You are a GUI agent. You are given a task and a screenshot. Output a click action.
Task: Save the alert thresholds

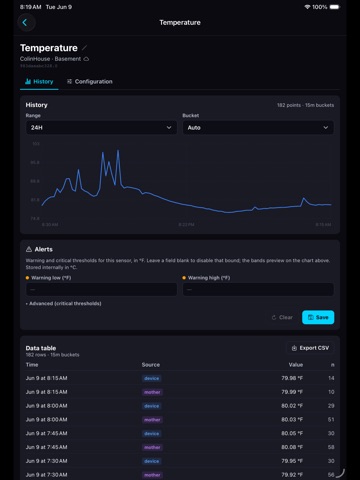click(x=318, y=317)
